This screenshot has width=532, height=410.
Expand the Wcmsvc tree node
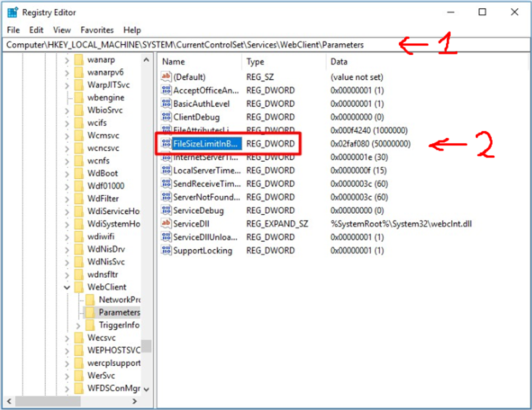coord(67,136)
